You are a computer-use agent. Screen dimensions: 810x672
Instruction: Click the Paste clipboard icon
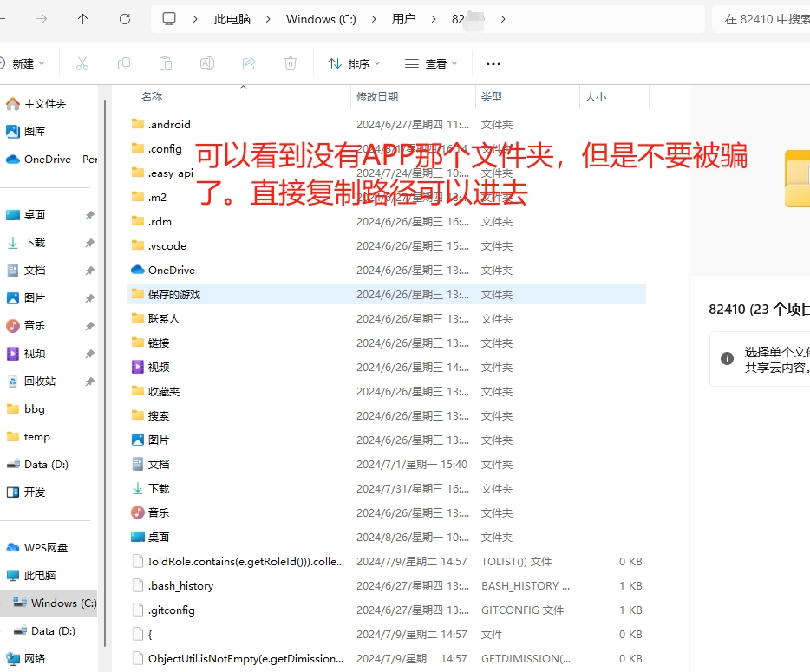click(166, 63)
